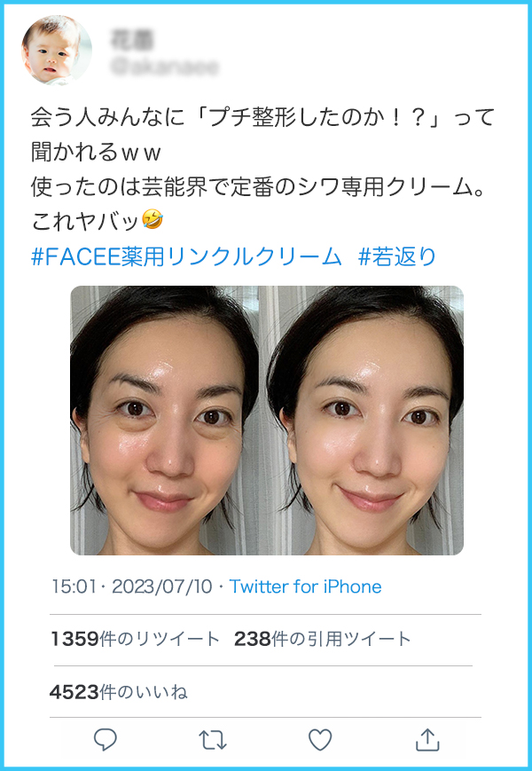532x771 pixels.
Task: Open the share upload icon
Action: click(x=427, y=739)
